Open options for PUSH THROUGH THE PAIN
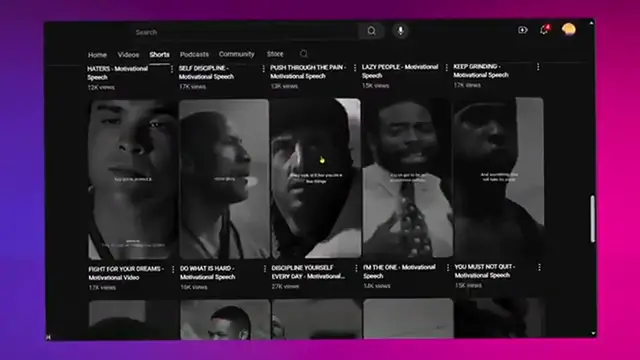 pos(355,68)
